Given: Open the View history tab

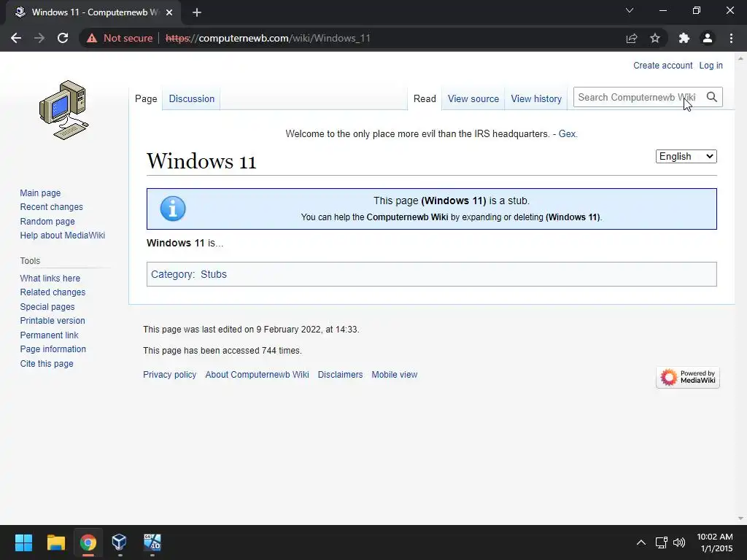Looking at the screenshot, I should (536, 98).
